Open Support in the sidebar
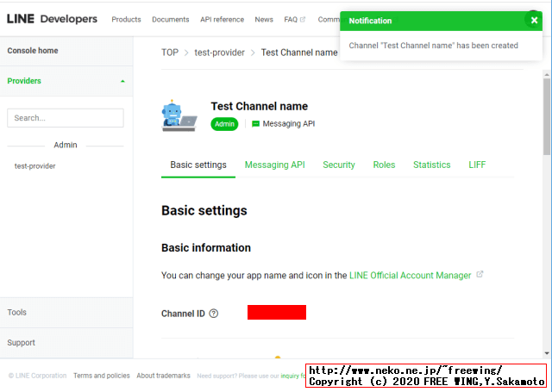Viewport: 552px width, 392px height. [21, 342]
